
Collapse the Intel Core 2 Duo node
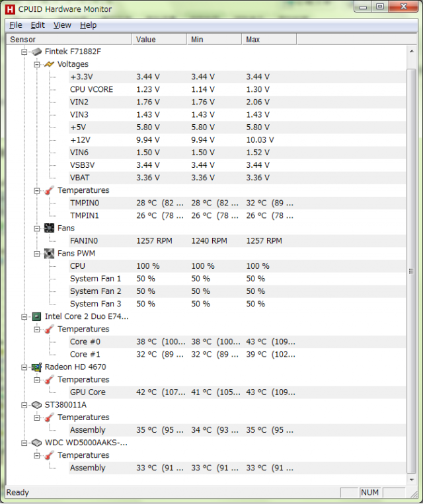click(24, 317)
